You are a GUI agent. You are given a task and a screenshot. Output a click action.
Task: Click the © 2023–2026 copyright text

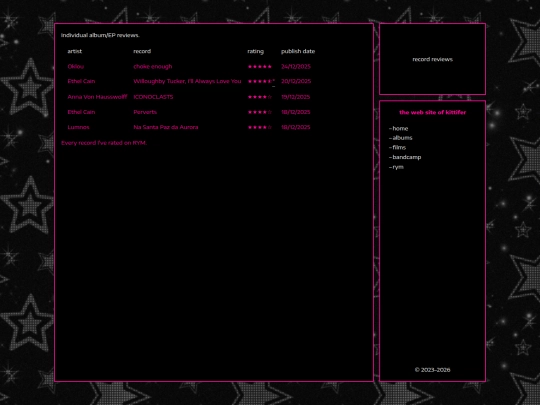(x=432, y=370)
